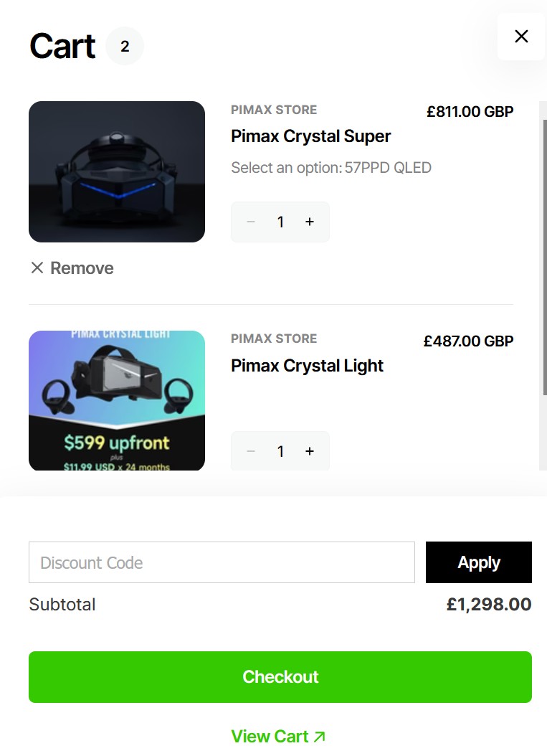The image size is (547, 756).
Task: Close the cart drawer with X icon
Action: tap(521, 36)
